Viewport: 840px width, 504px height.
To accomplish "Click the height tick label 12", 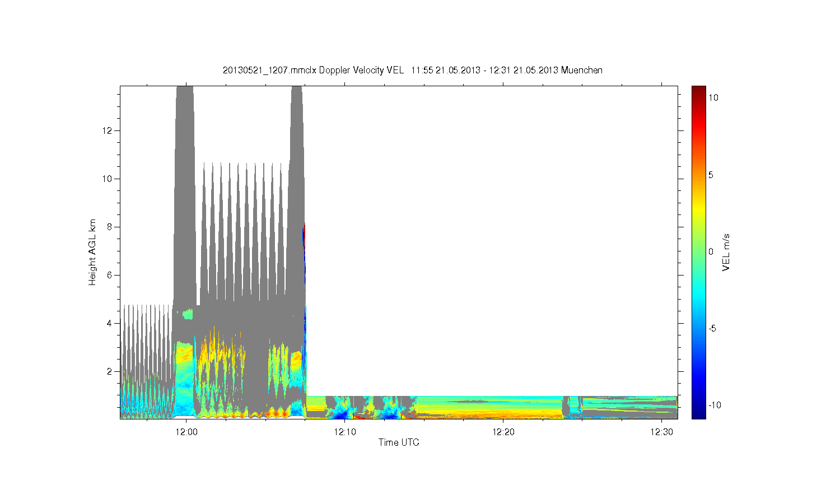I will pyautogui.click(x=108, y=130).
